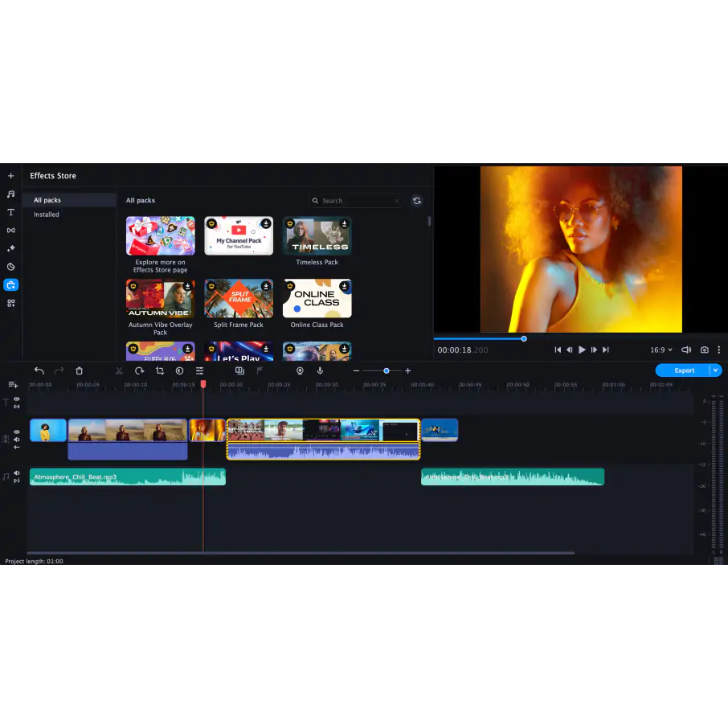Image resolution: width=728 pixels, height=728 pixels.
Task: Play the preview video
Action: 582,350
